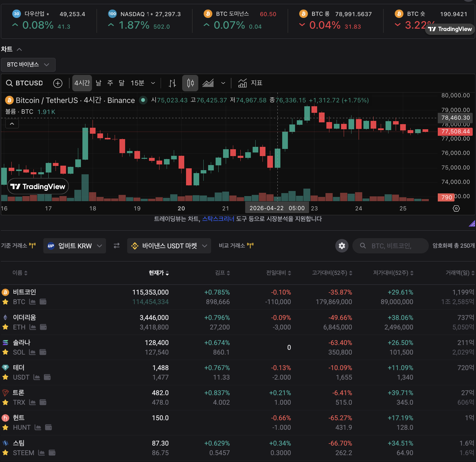Open the BTC 도미넌스 ticker
476x462 pixels.
coord(240,20)
